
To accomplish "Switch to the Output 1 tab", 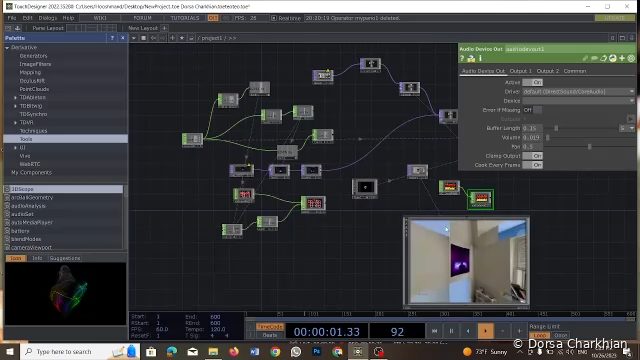I will coord(520,71).
